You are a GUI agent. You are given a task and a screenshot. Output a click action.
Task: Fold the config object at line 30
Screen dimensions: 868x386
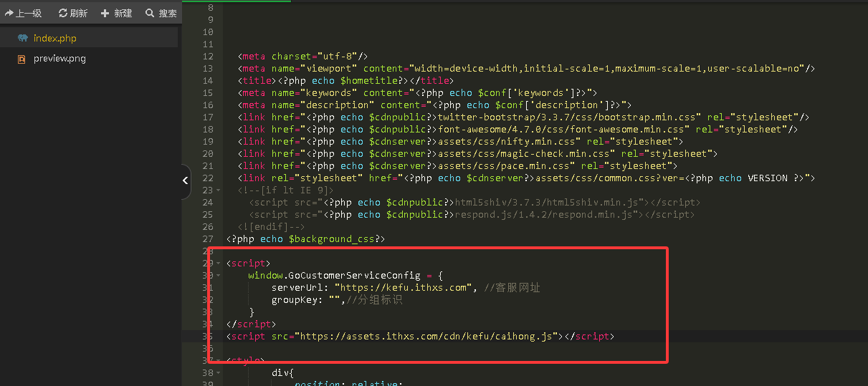[x=218, y=276]
